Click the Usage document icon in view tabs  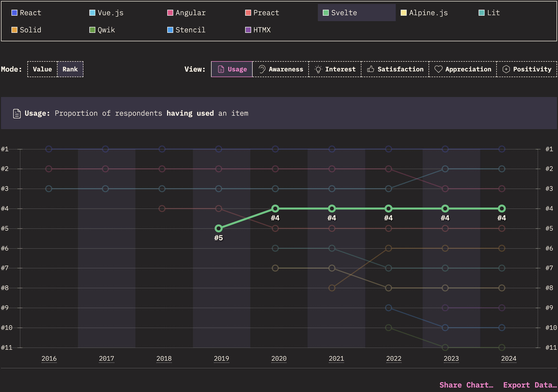point(221,69)
